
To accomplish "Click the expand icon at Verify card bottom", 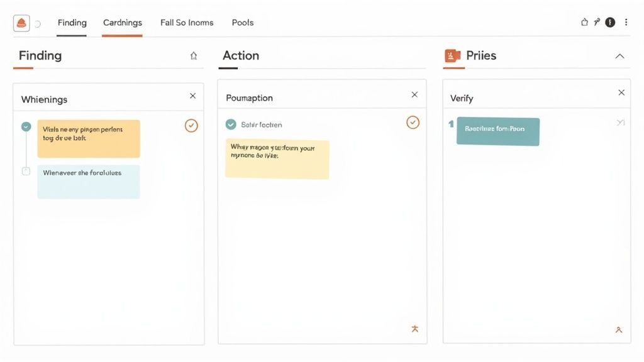I will [x=619, y=329].
